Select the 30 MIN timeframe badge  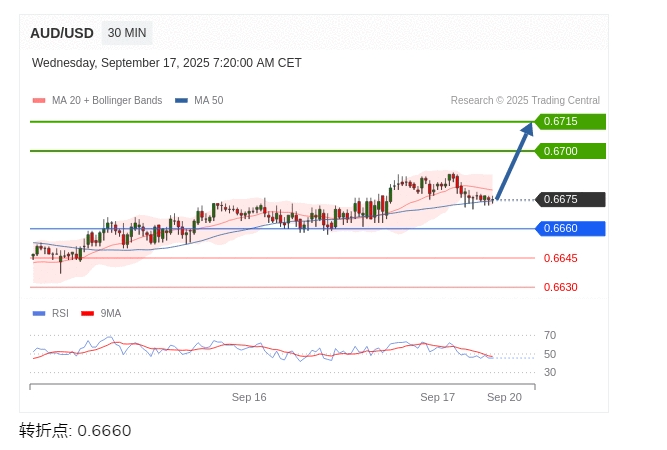(x=127, y=33)
